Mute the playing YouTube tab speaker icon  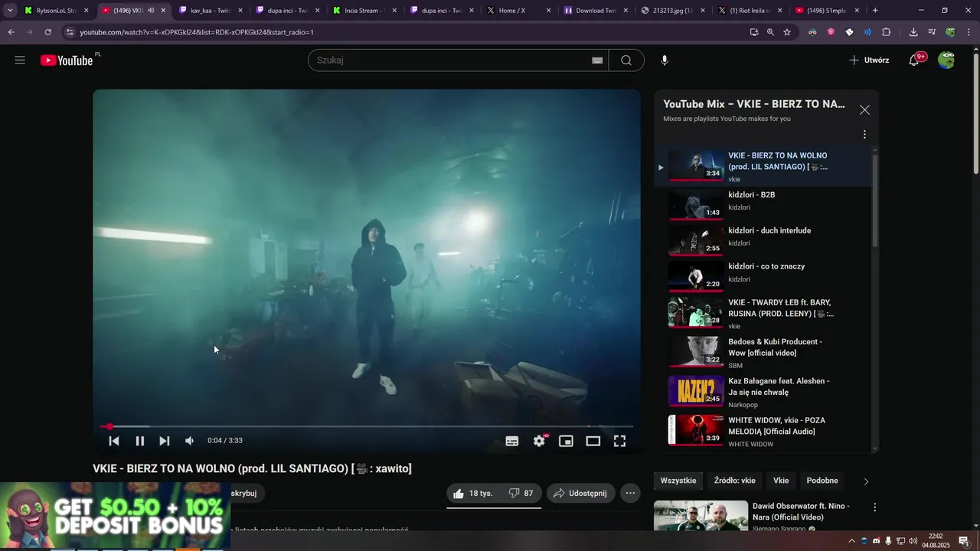click(x=150, y=11)
